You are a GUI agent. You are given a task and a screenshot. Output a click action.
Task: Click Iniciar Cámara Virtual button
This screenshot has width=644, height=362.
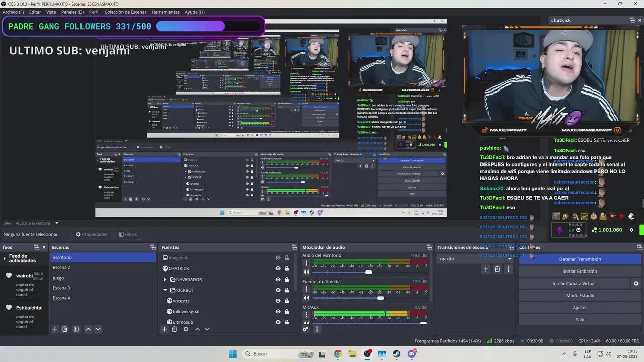tap(574, 284)
